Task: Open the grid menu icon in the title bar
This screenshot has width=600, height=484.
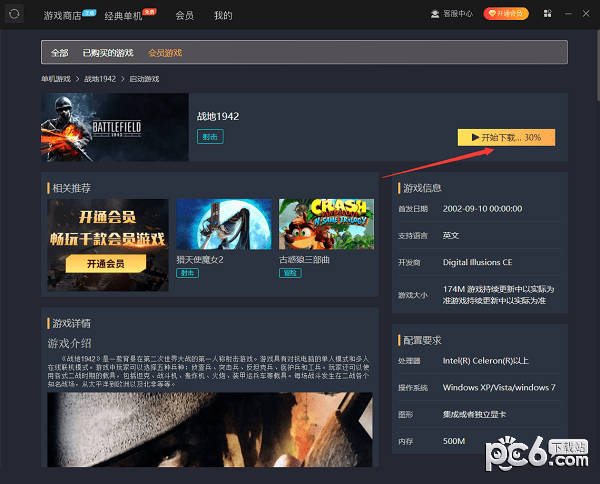Action: tap(548, 14)
